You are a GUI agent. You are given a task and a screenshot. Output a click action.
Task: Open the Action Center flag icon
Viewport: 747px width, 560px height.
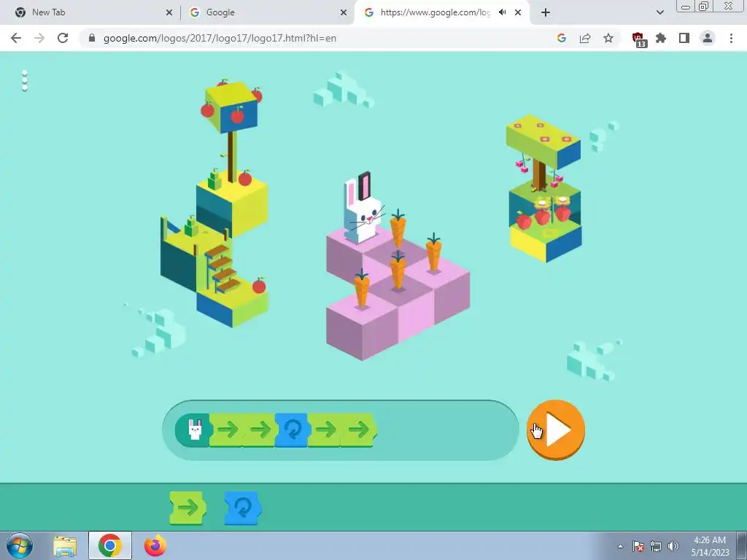[x=638, y=546]
